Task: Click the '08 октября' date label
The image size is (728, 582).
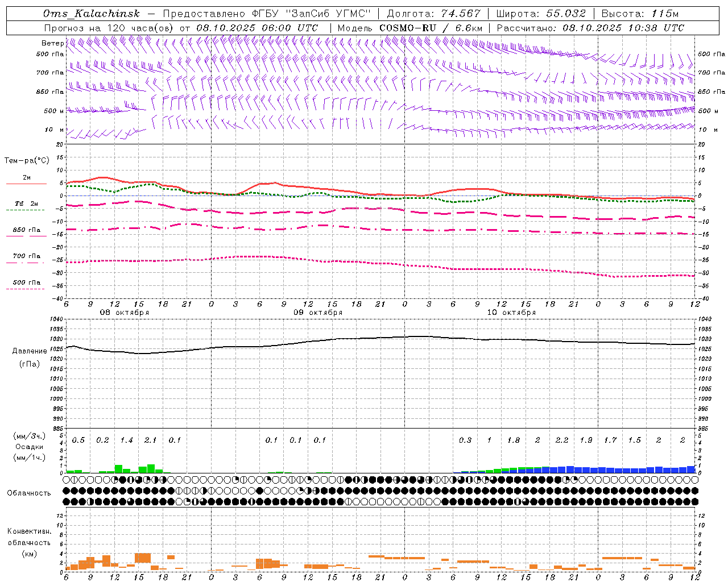Action: (x=125, y=313)
